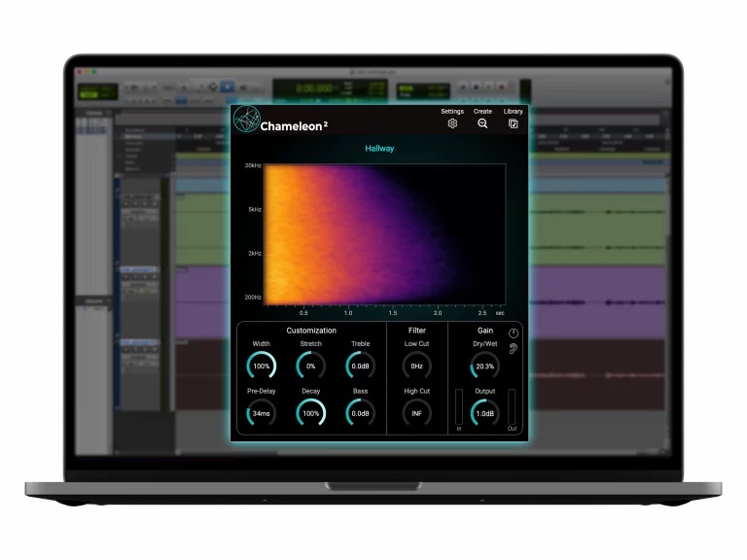Viewport: 747px width, 560px height.
Task: Click the Dry/Wet knob at 20.3%
Action: (485, 367)
